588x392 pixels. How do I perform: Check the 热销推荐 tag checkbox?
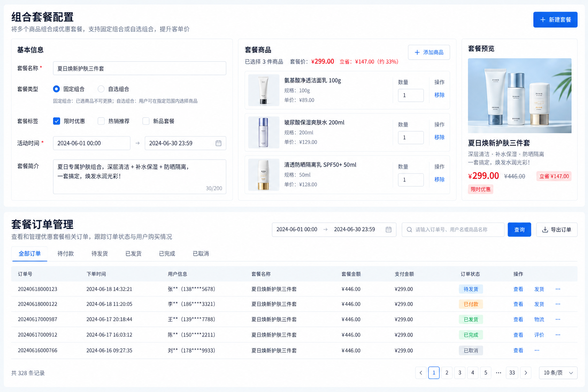101,121
